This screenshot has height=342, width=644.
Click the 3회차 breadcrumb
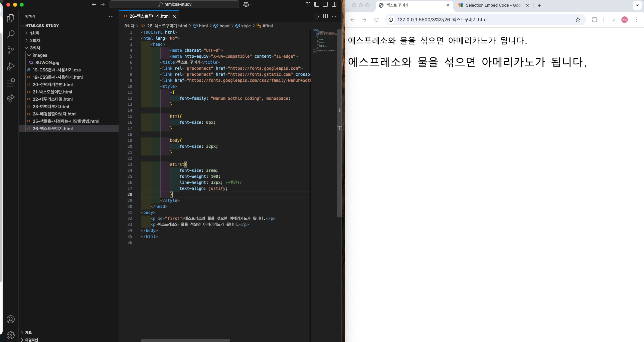[x=129, y=26]
